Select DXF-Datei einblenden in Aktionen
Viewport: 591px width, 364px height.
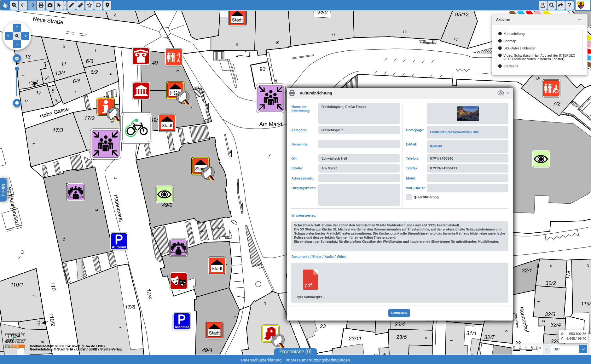click(519, 48)
